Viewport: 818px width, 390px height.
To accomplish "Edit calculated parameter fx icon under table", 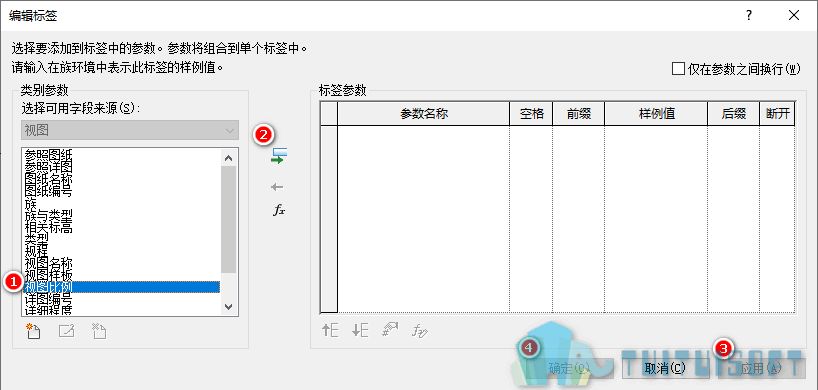I will (x=420, y=330).
